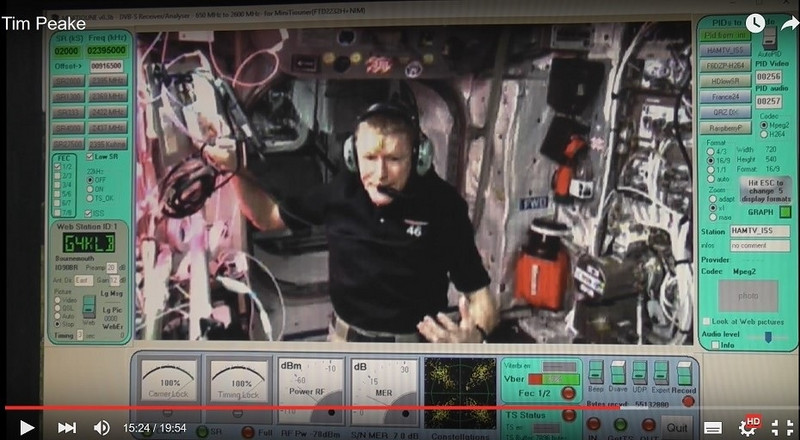Flip the Record switch
Viewport: 800px width, 440px height.
tap(684, 373)
